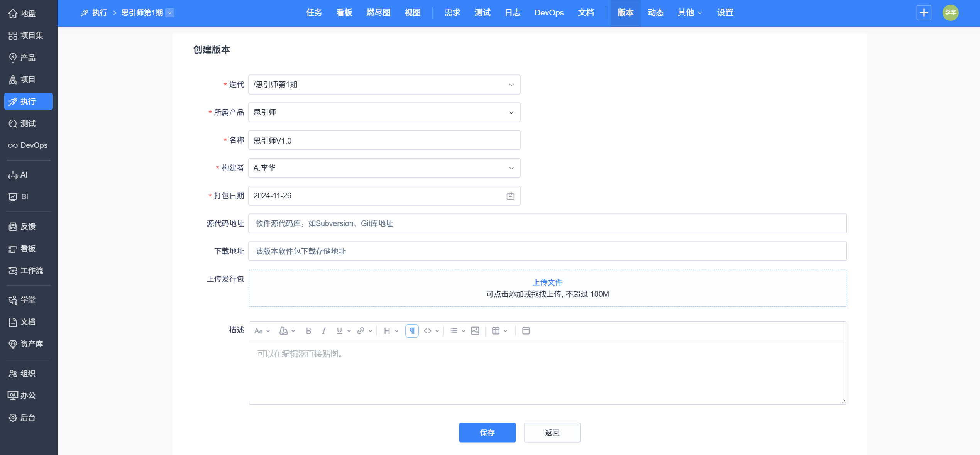This screenshot has height=455, width=980.
Task: Expand 思引师第1期 execution switcher arrow
Action: [170, 13]
